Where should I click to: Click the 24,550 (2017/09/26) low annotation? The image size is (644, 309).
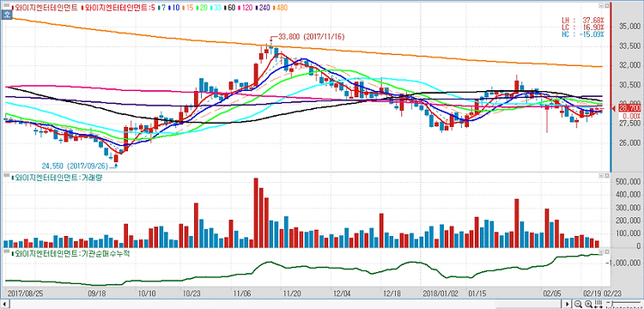click(x=76, y=166)
